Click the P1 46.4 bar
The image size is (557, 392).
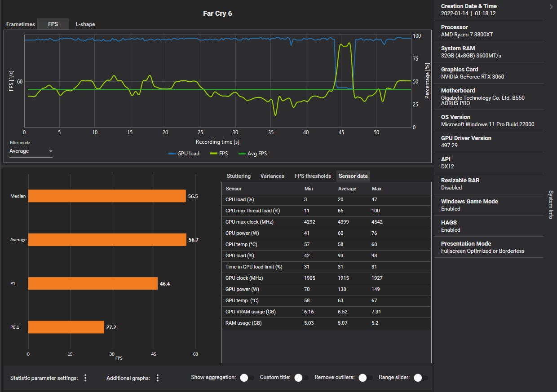click(x=93, y=283)
